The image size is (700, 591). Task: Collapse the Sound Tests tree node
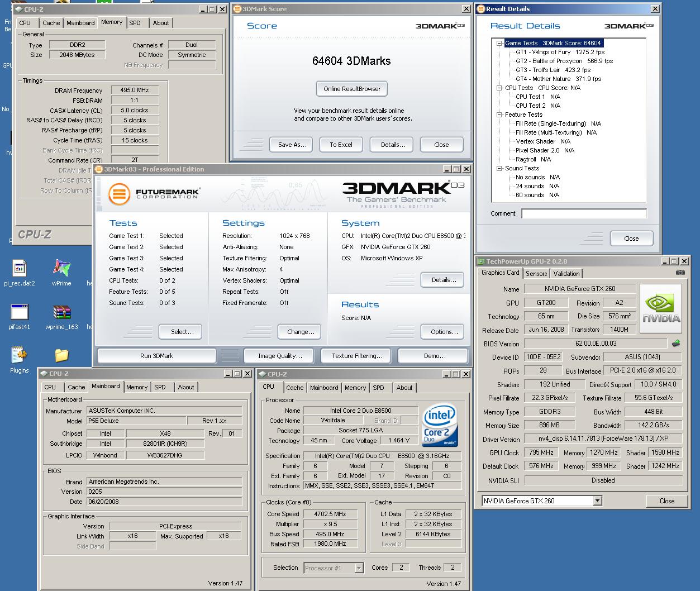499,168
